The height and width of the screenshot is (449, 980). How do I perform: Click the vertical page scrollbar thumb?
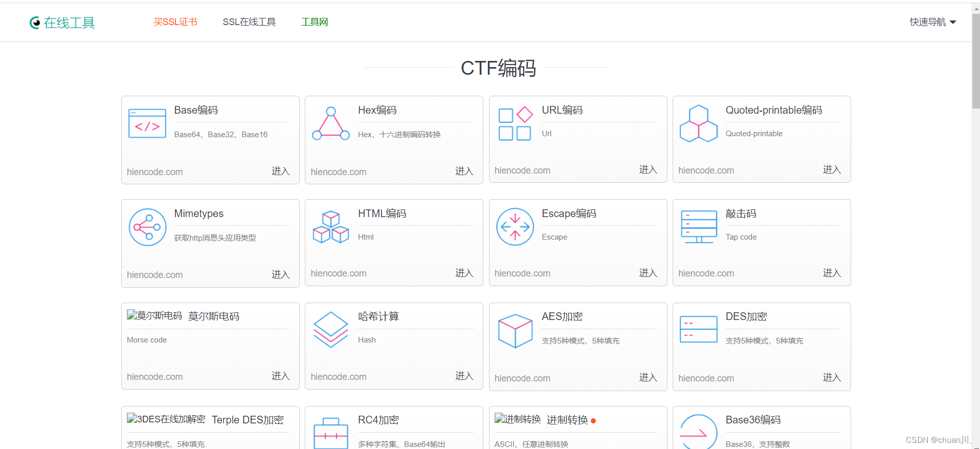[x=976, y=61]
